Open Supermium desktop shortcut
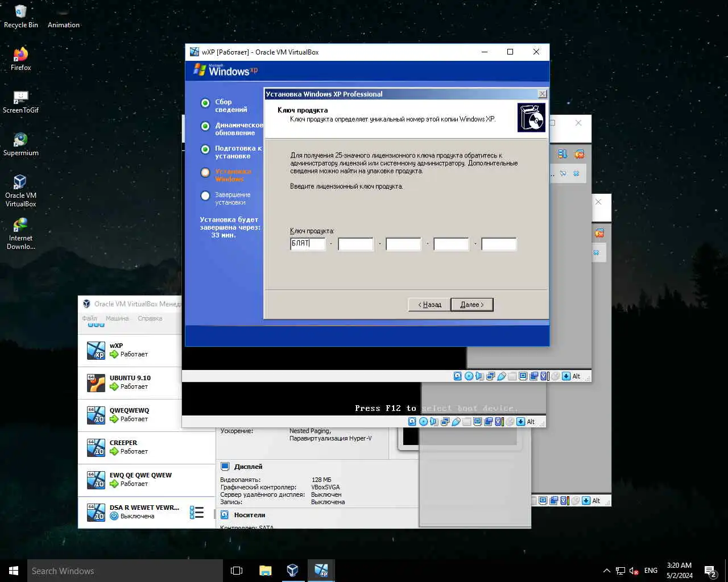The width and height of the screenshot is (728, 582). point(21,144)
